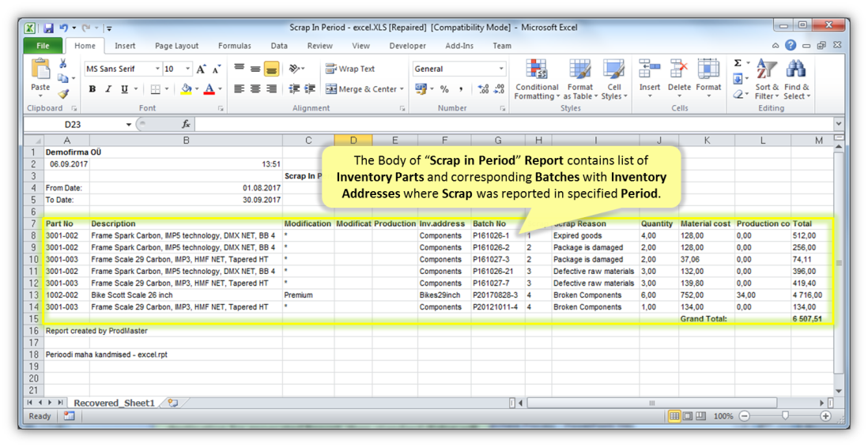Click the Save icon in quick access toolbar
The height and width of the screenshot is (447, 868).
point(49,28)
